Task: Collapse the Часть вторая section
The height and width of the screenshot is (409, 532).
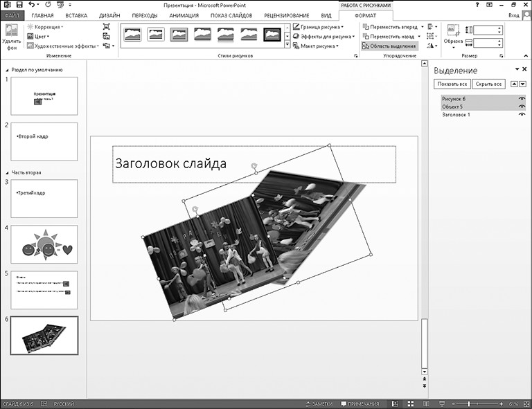Action: point(6,172)
